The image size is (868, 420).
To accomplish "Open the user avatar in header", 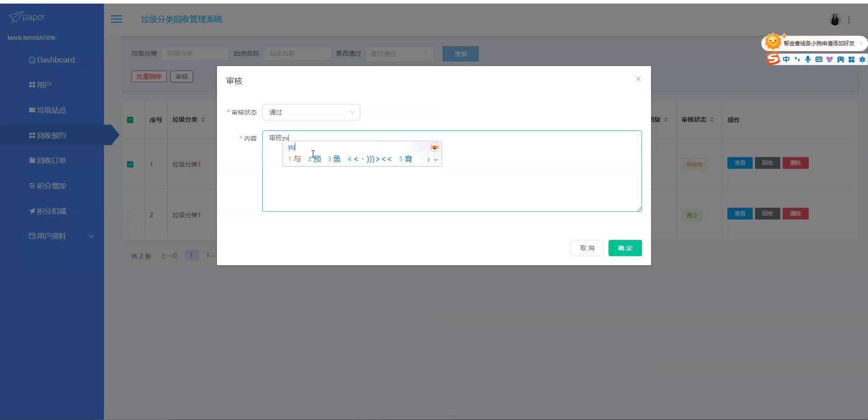I will tap(835, 19).
